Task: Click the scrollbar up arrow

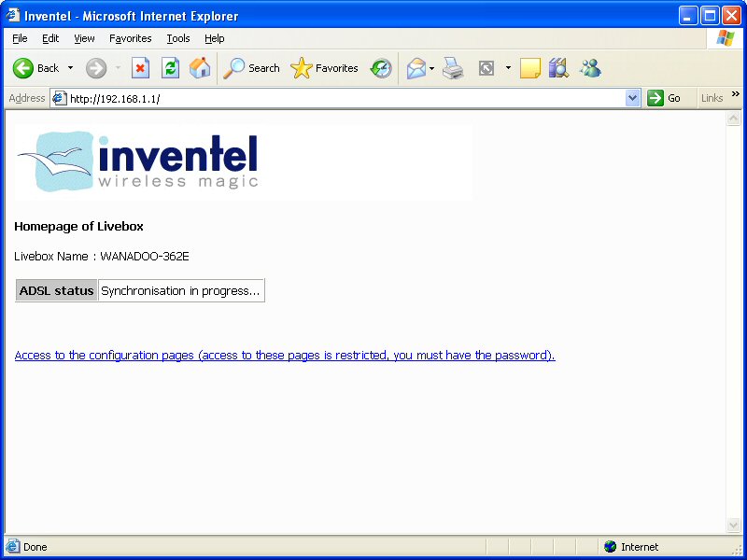Action: [733, 119]
